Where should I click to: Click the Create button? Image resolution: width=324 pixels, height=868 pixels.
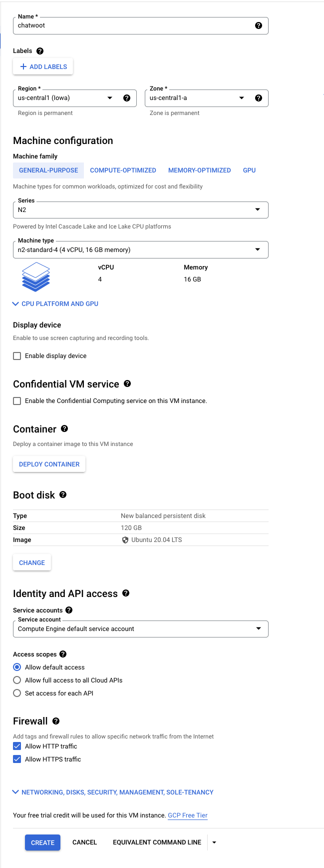43,842
